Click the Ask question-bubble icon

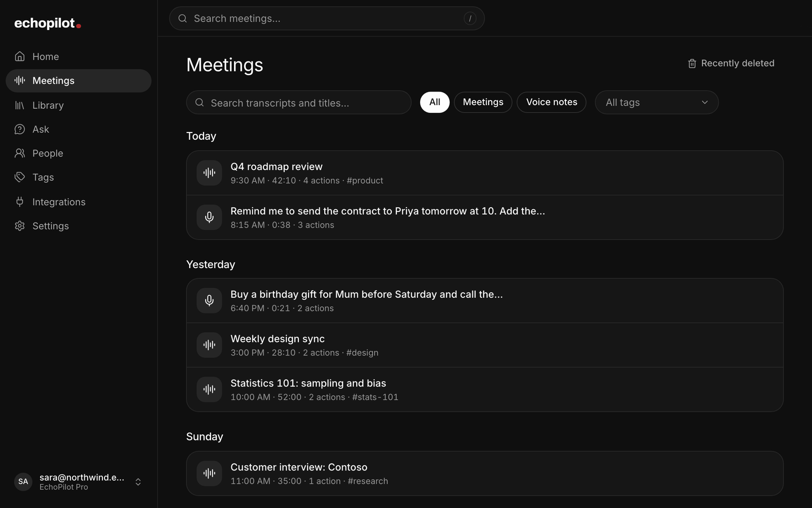[20, 129]
